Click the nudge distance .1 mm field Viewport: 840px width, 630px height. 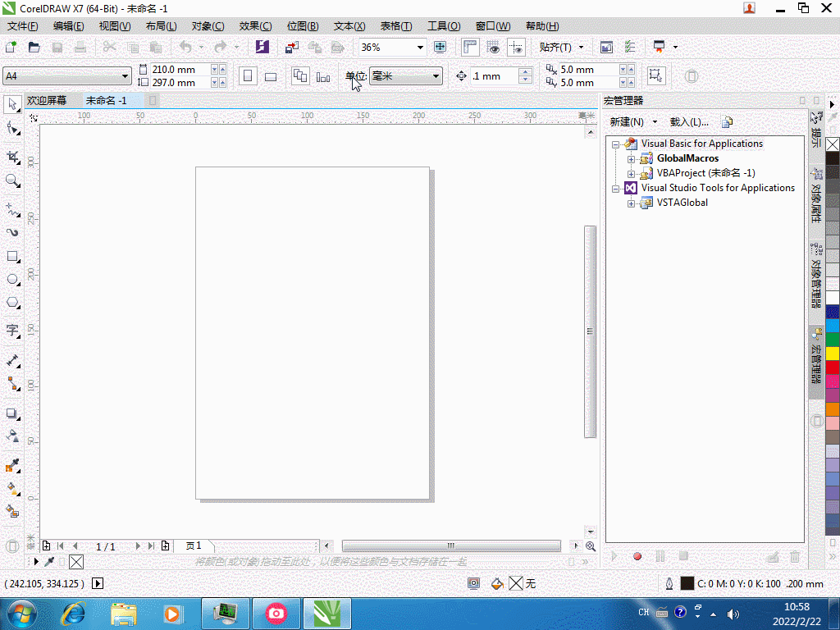click(x=494, y=76)
